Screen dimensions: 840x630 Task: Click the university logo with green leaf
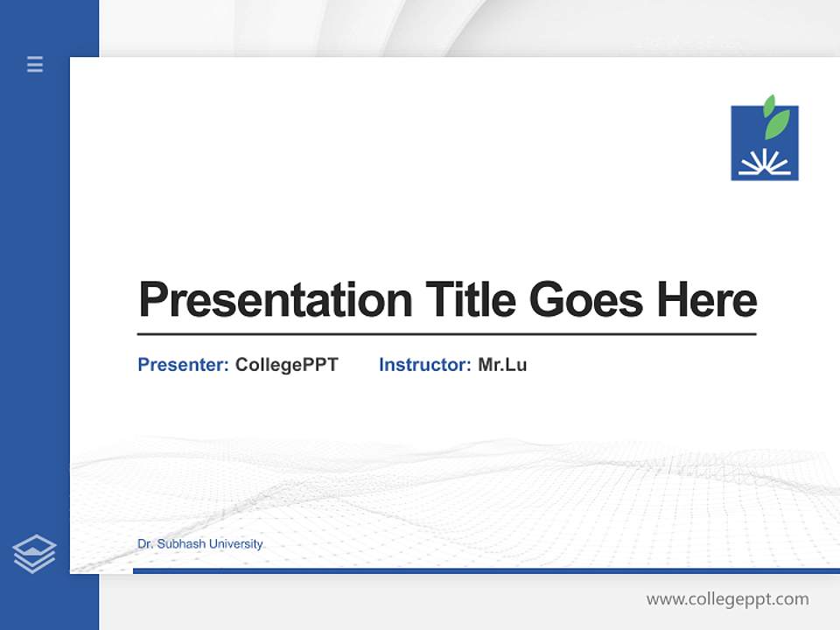(x=765, y=138)
